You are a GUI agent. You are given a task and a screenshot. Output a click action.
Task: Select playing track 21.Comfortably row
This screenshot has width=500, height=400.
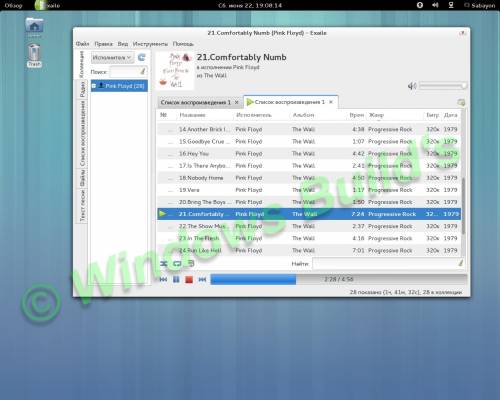tap(309, 214)
